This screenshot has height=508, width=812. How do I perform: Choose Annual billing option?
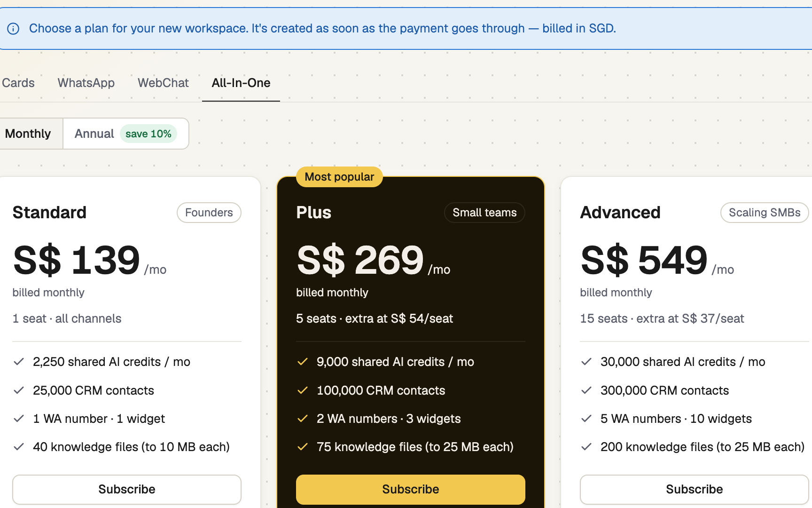[126, 134]
